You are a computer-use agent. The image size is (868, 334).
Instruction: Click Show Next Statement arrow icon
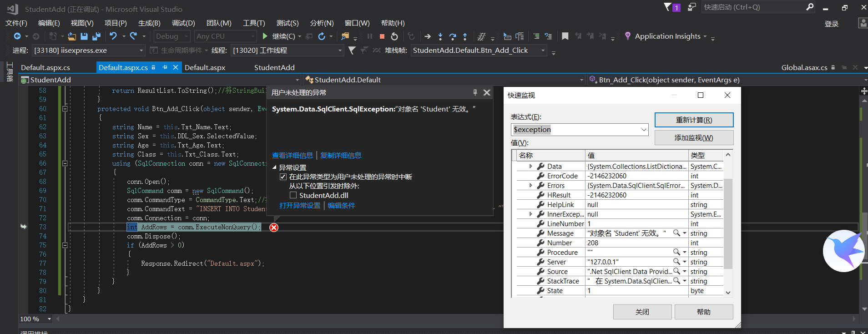428,36
